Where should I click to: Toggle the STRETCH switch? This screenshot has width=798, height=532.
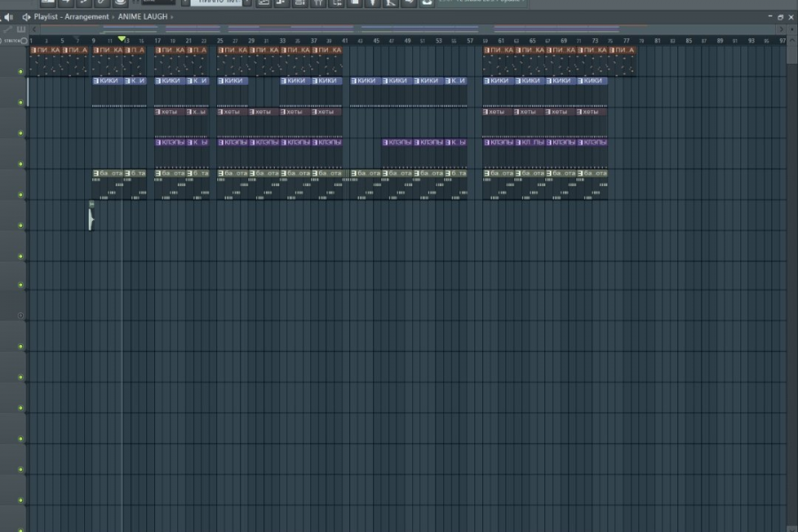pos(24,41)
